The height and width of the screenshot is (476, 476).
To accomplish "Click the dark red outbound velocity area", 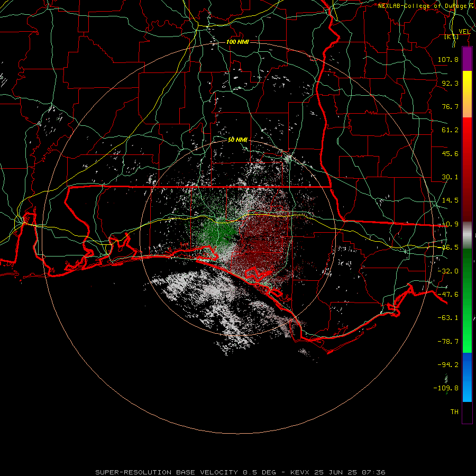I will pyautogui.click(x=262, y=240).
